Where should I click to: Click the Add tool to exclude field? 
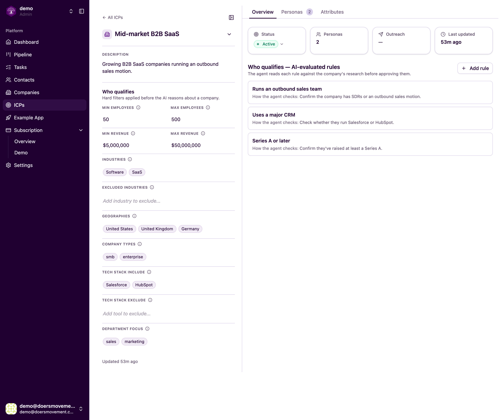(168, 314)
